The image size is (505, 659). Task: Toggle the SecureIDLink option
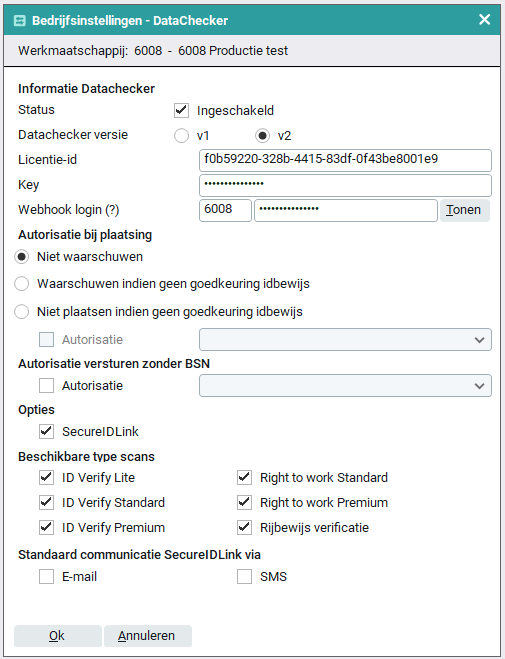click(x=46, y=431)
